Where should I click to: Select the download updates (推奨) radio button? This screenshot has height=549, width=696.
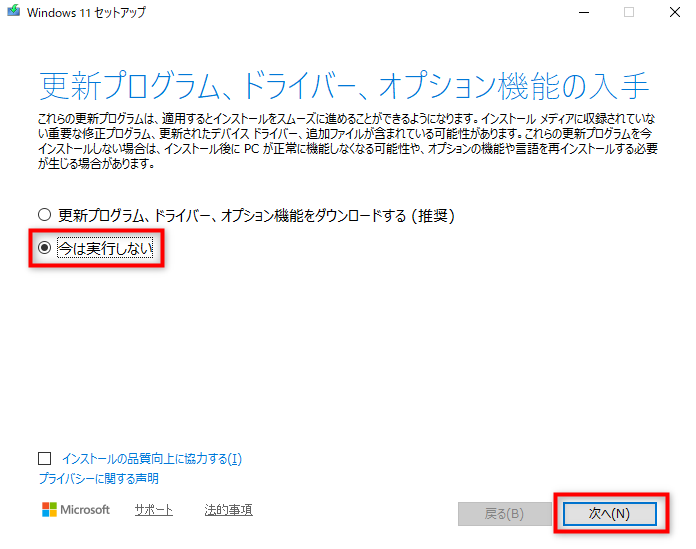(x=43, y=215)
